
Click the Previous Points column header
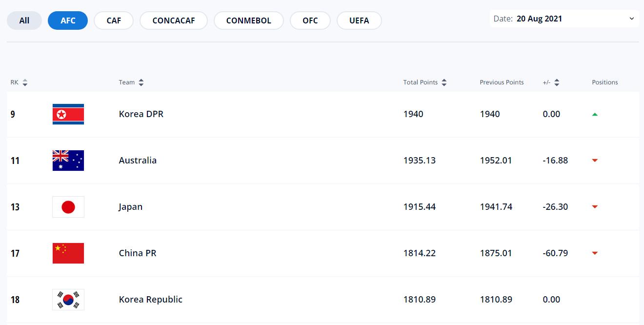[502, 82]
